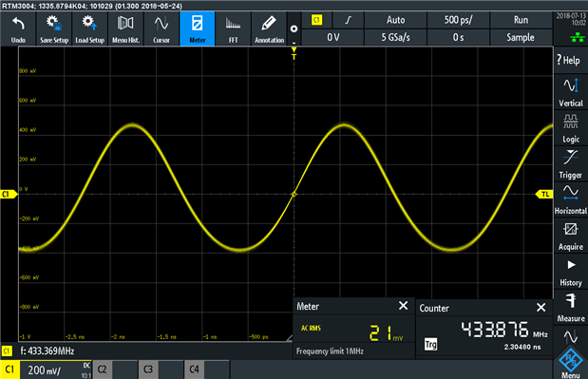Viewport: 588px width, 379px height.
Task: Switch Run acquisition state
Action: tap(521, 20)
